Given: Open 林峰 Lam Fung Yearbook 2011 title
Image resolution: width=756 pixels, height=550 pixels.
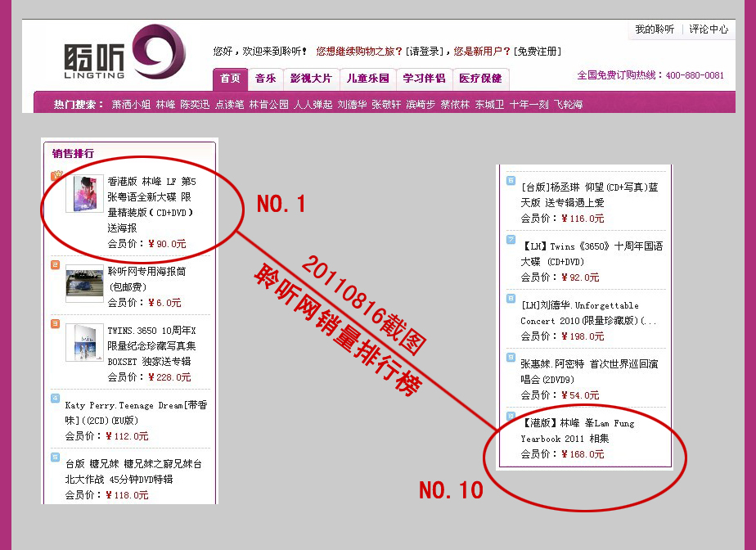Looking at the screenshot, I should pyautogui.click(x=578, y=431).
